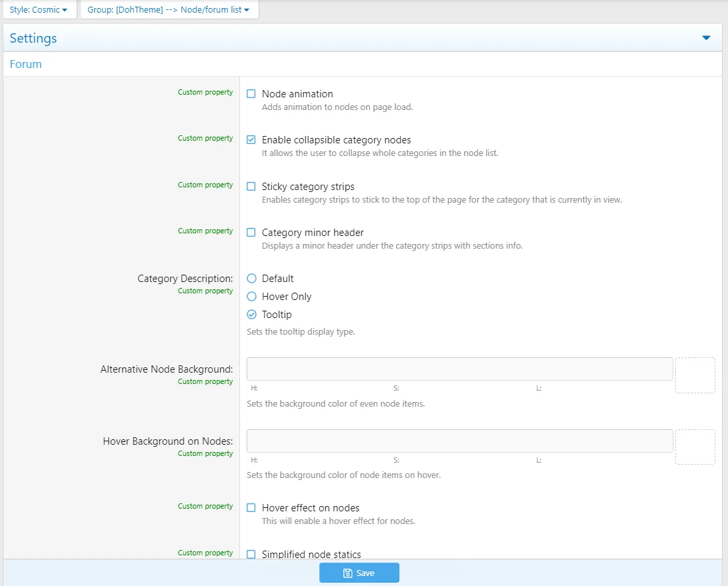The image size is (728, 586).
Task: Check the Simplified node statics box
Action: pos(251,554)
